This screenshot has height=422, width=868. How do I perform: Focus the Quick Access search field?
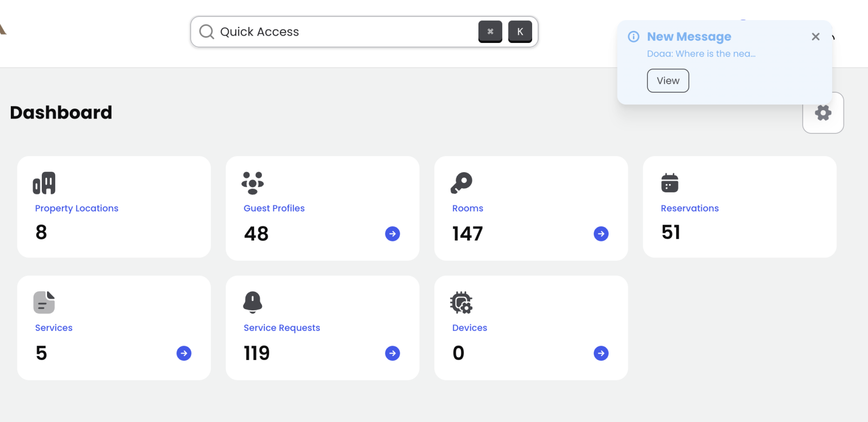[x=341, y=32]
